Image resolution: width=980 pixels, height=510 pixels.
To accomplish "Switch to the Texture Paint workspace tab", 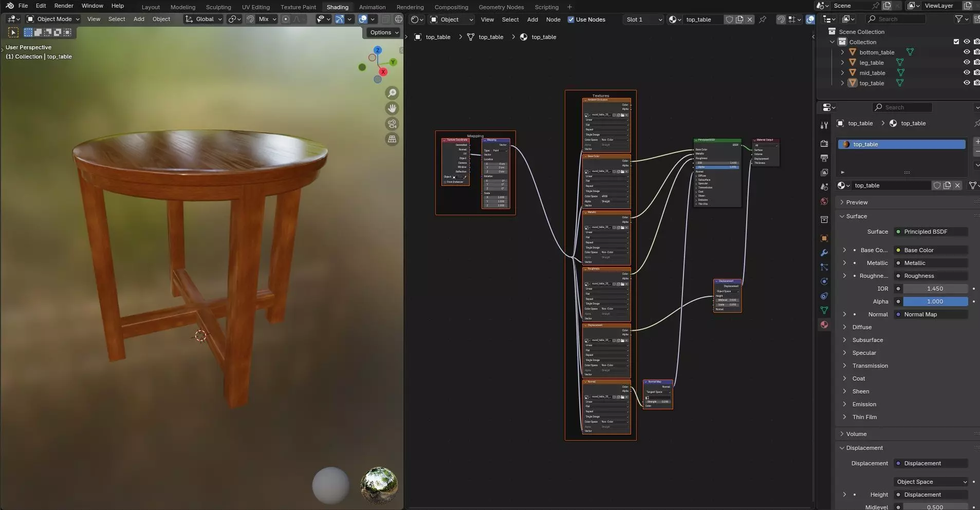I will pyautogui.click(x=298, y=7).
